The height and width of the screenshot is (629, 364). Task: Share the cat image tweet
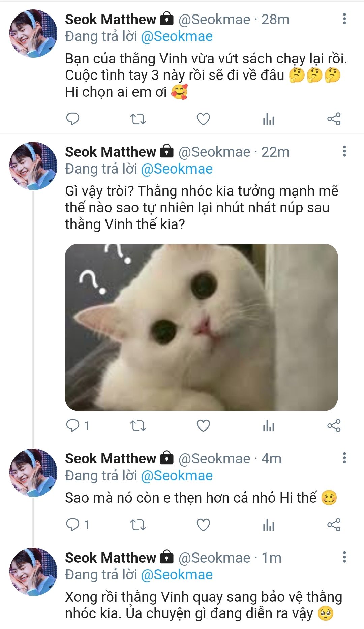click(334, 426)
